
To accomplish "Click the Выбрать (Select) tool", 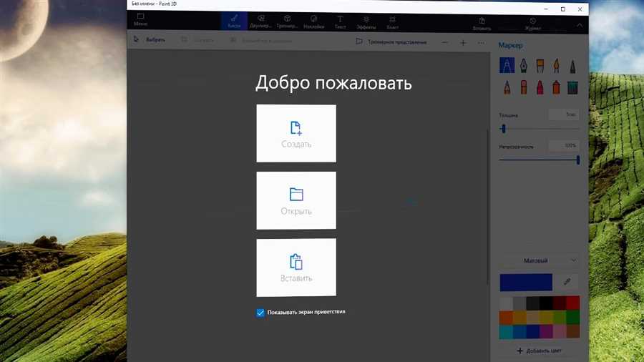I will (149, 40).
